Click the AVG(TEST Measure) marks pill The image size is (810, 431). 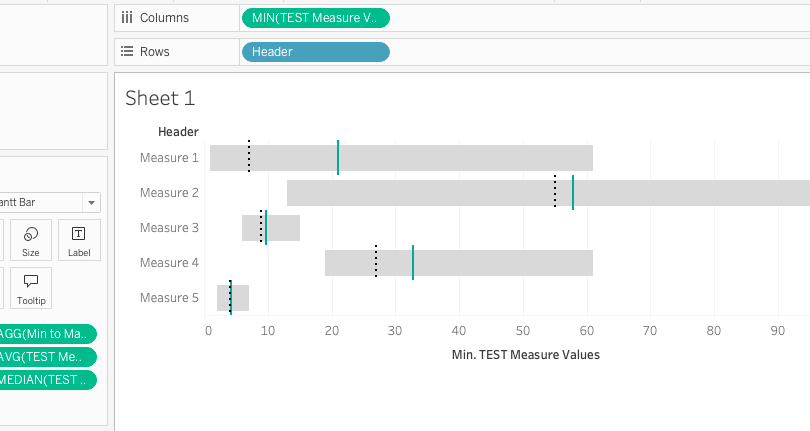(48, 357)
